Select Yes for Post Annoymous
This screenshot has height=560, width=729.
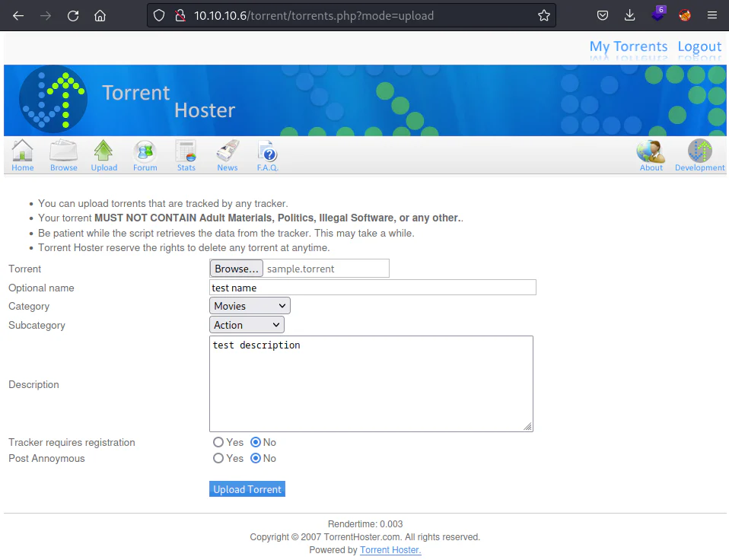[x=218, y=458]
